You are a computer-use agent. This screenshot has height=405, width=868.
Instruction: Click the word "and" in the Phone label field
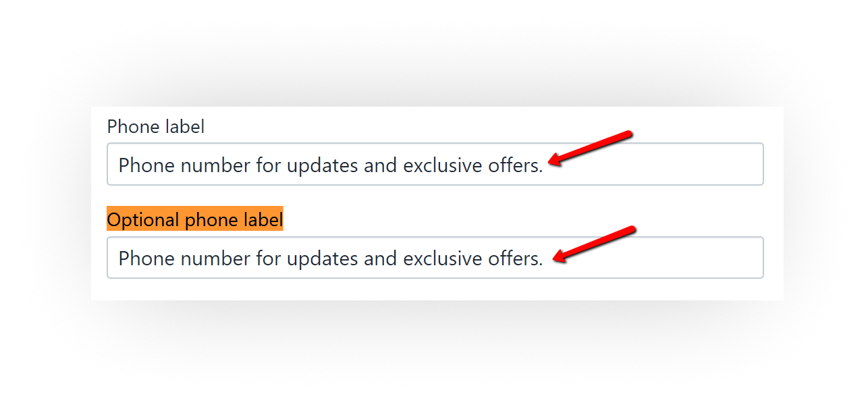pos(381,165)
